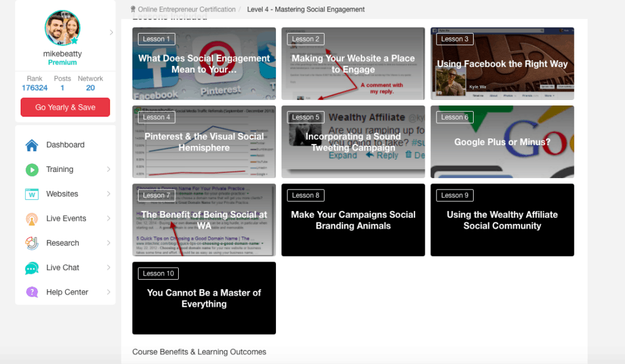Open Lesson 9 Wealthy Affiliate Social Community
Image resolution: width=625 pixels, height=364 pixels.
(502, 220)
